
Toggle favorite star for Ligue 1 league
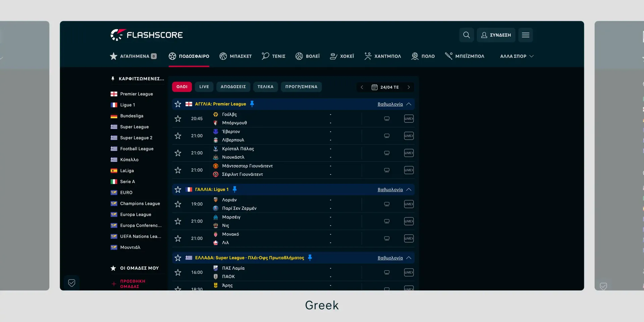(x=178, y=190)
